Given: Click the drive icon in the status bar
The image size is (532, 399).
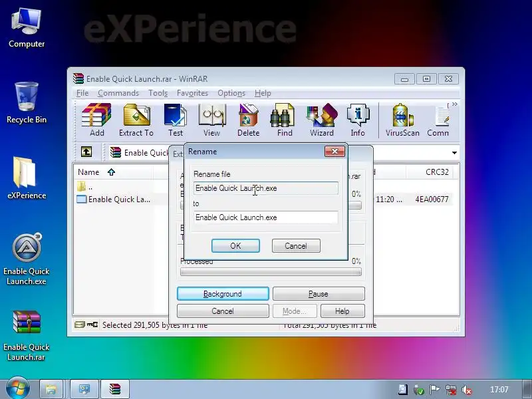Looking at the screenshot, I should pyautogui.click(x=79, y=325).
